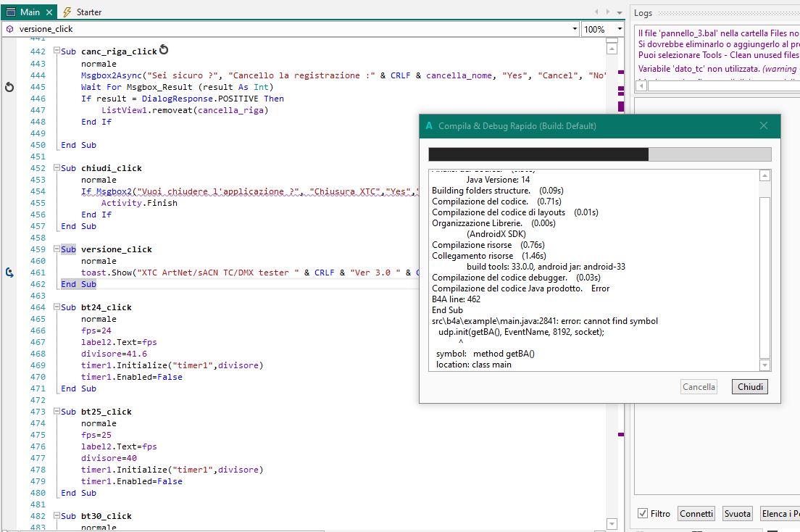Click the scroll-down arrow of code editor
The width and height of the screenshot is (800, 532).
click(612, 524)
